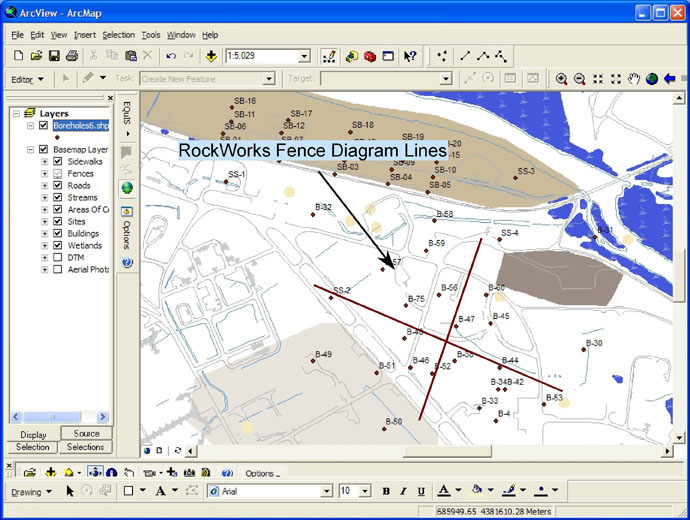Click the blue help question mark in side panel
This screenshot has height=520, width=690.
click(127, 263)
